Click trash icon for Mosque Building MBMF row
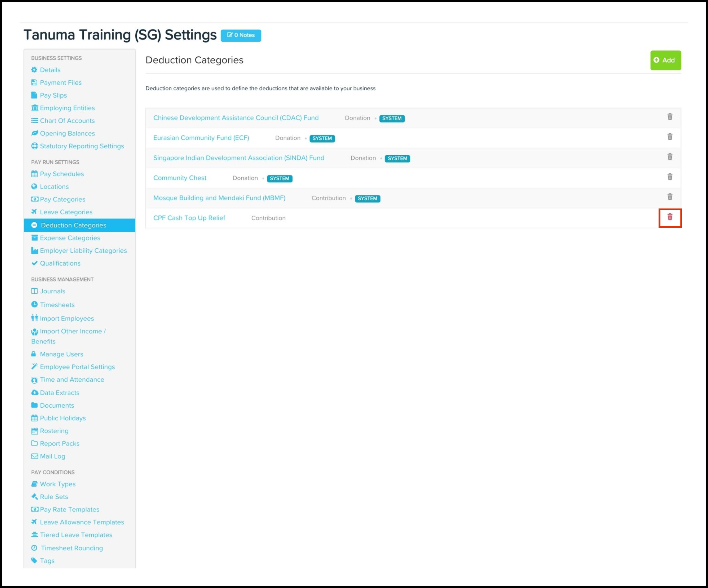 coord(670,197)
